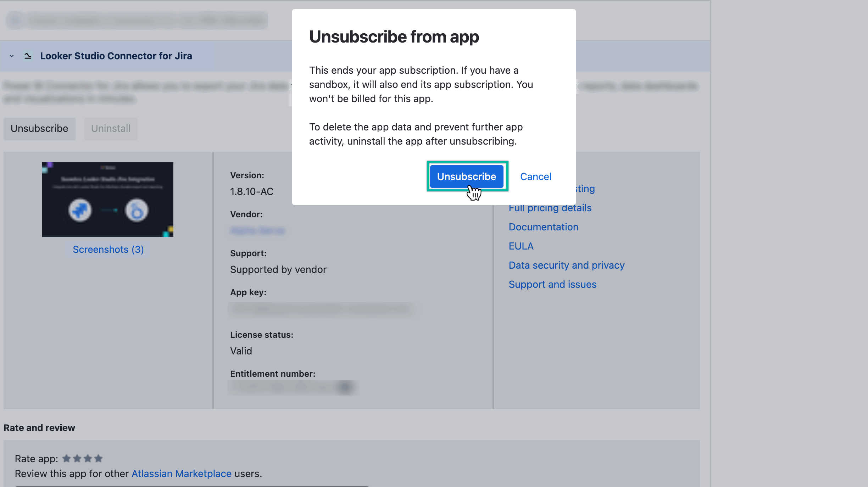This screenshot has width=868, height=487.
Task: Click the icon beside the entitlement number
Action: click(345, 387)
